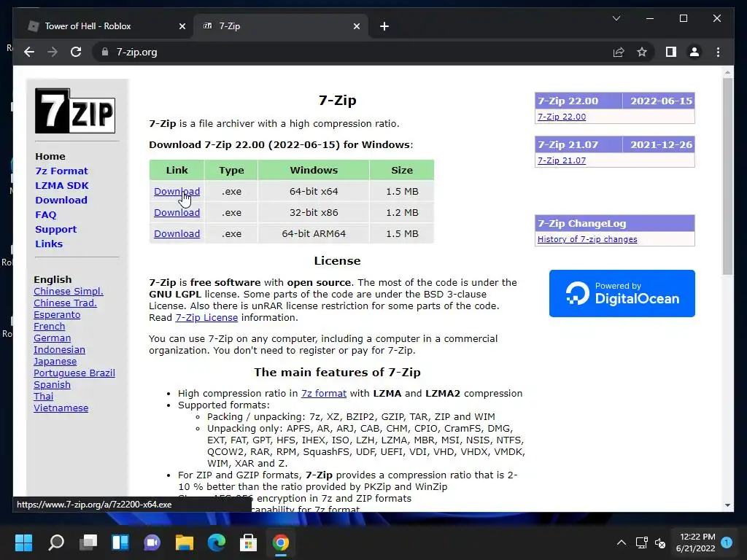Open 7z Format in the sidebar
747x560 pixels.
61,171
